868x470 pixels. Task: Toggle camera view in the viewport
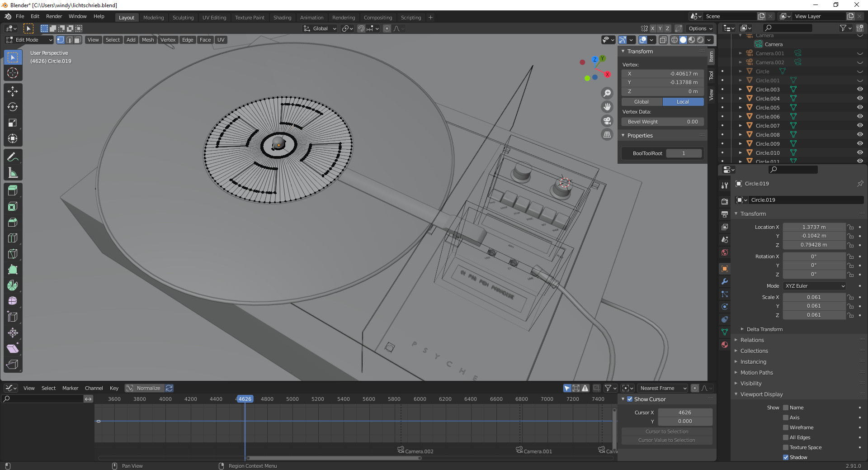click(607, 121)
